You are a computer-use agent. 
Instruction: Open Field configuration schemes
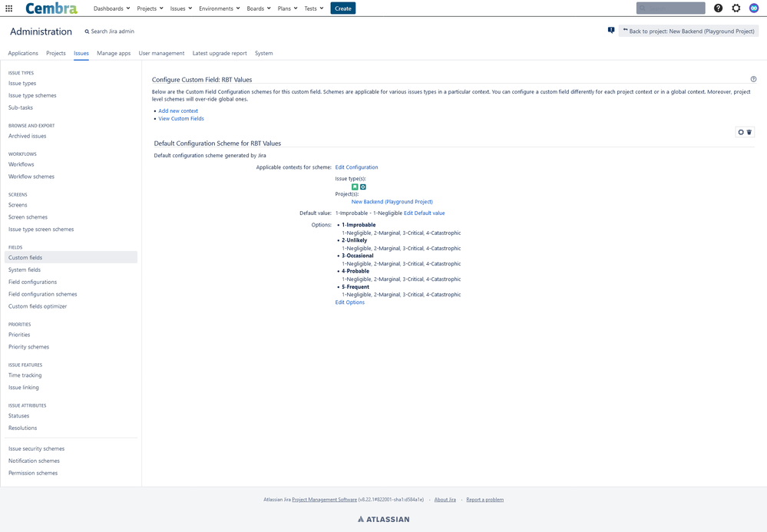click(x=42, y=294)
